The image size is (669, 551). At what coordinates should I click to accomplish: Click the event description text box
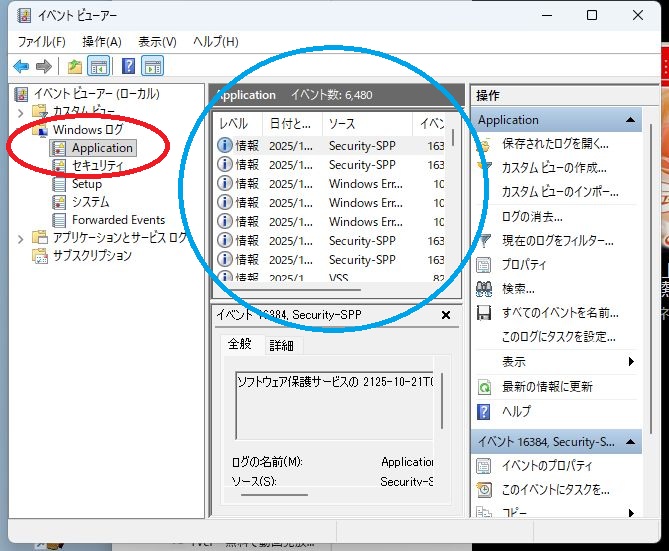334,405
